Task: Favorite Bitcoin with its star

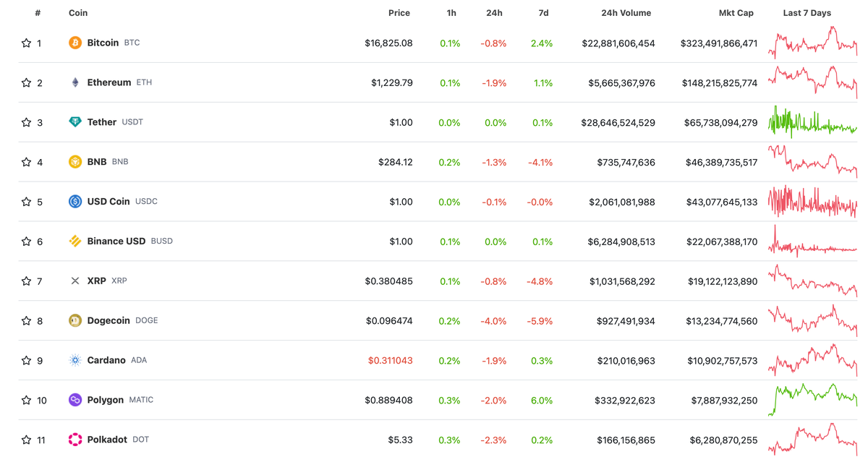Action: [x=26, y=43]
